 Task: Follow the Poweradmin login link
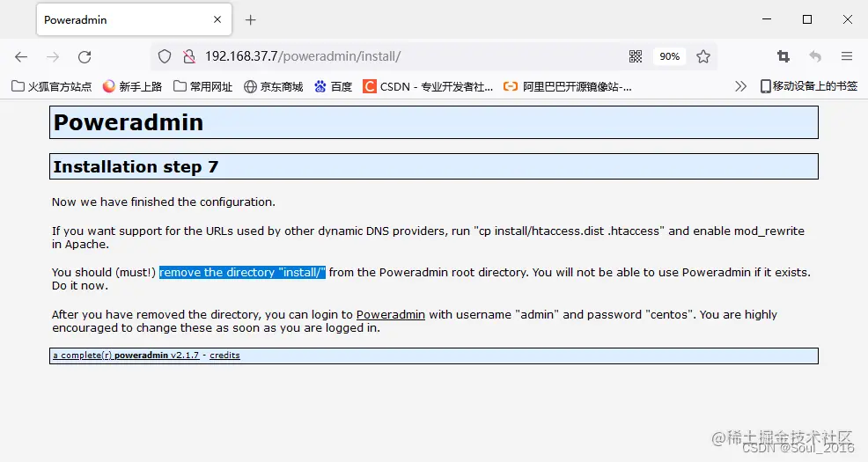(390, 314)
